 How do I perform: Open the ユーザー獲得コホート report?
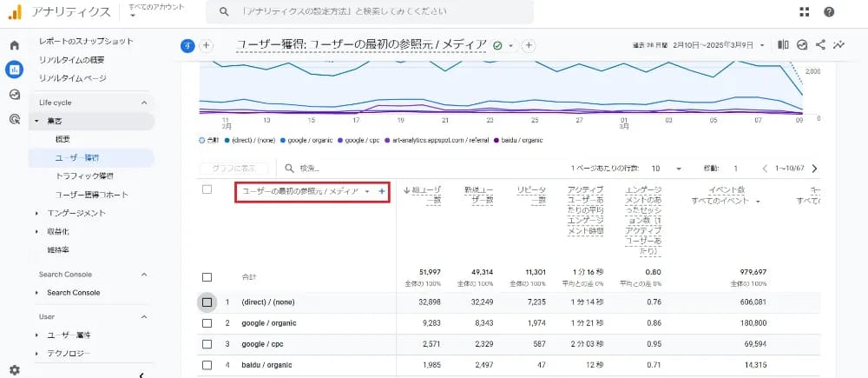91,196
